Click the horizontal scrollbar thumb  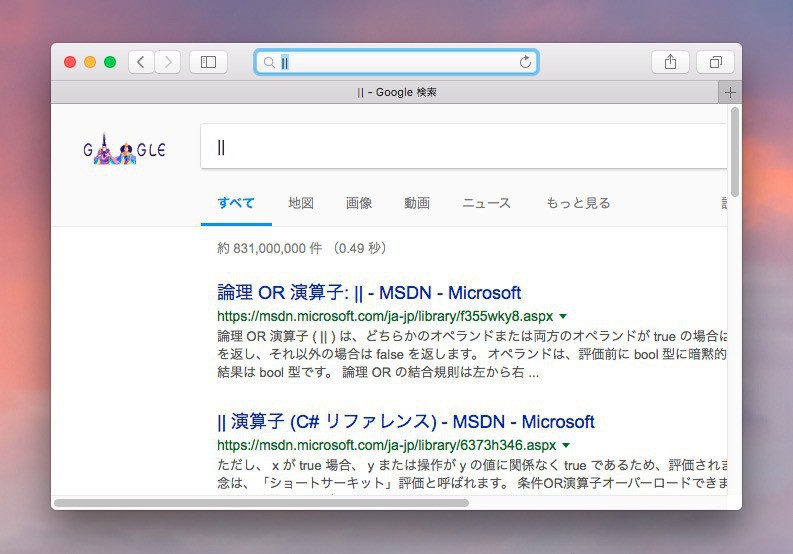[261, 503]
